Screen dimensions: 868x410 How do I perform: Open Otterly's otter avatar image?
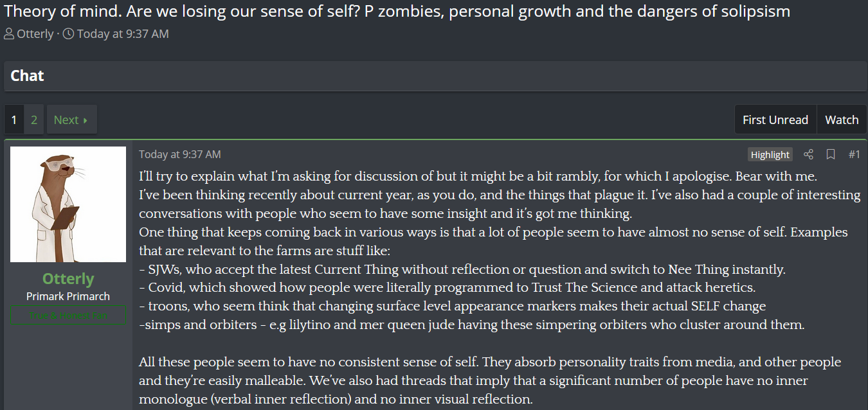(x=68, y=204)
